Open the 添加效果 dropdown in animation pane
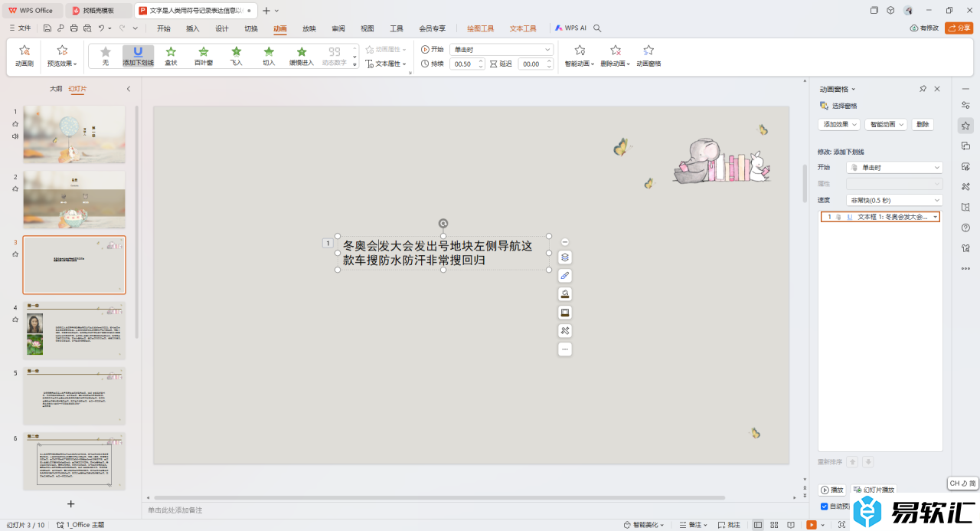The height and width of the screenshot is (531, 980). [x=840, y=124]
